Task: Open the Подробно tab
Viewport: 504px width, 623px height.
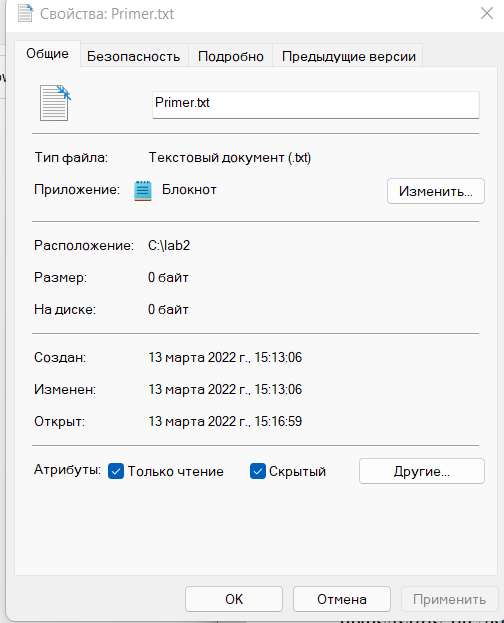Action: tap(231, 56)
